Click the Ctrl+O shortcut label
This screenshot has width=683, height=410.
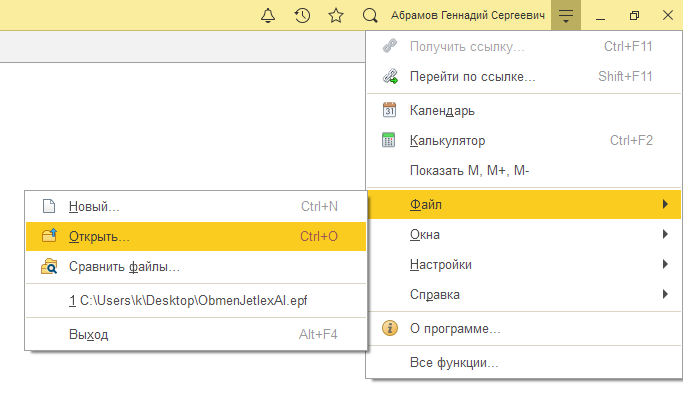click(319, 236)
